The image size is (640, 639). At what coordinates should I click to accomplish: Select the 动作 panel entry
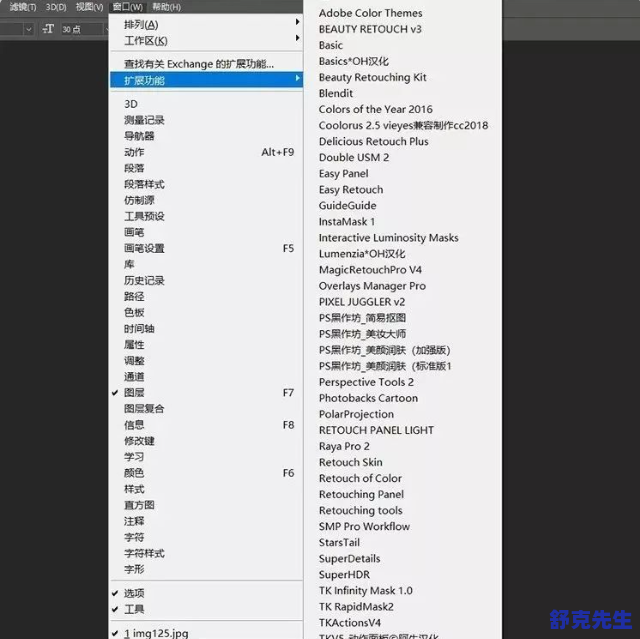click(134, 152)
